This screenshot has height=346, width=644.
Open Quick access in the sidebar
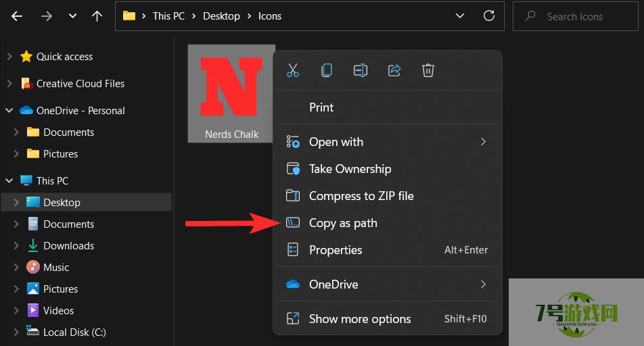(64, 57)
